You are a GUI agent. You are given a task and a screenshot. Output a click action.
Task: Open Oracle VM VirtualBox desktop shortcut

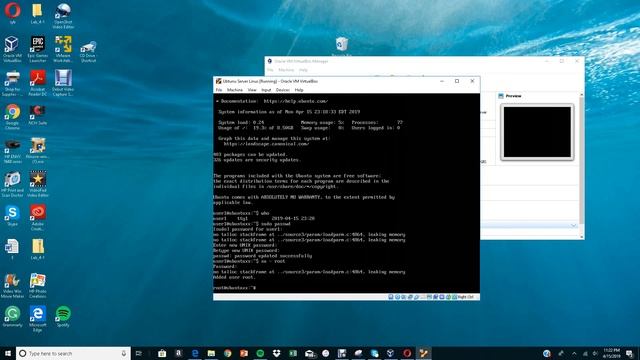[12, 49]
